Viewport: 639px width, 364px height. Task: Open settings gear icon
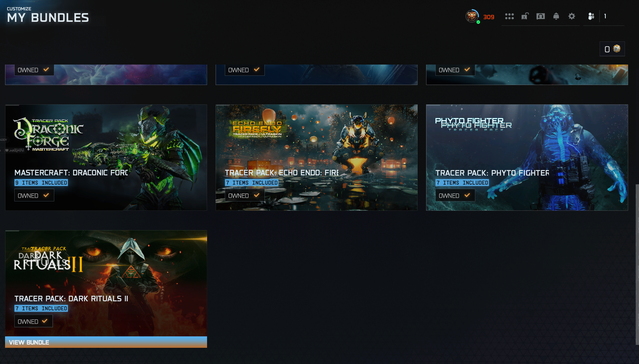click(572, 16)
